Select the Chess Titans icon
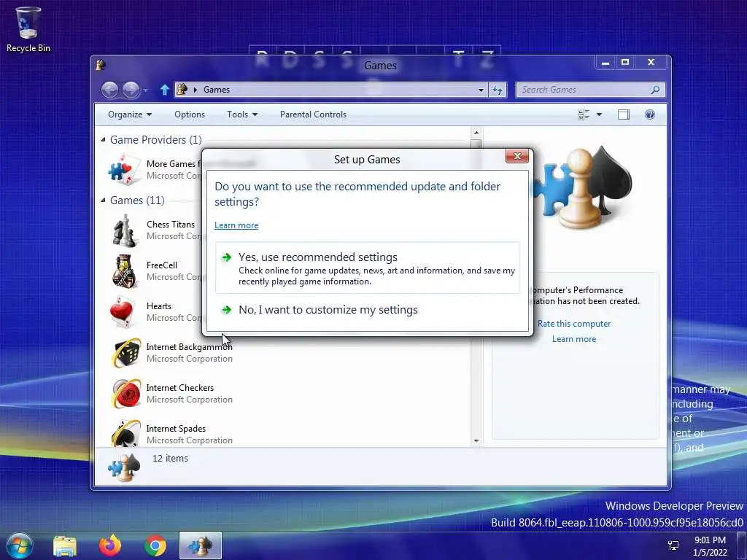Viewport: 747px width, 560px height. (x=125, y=230)
